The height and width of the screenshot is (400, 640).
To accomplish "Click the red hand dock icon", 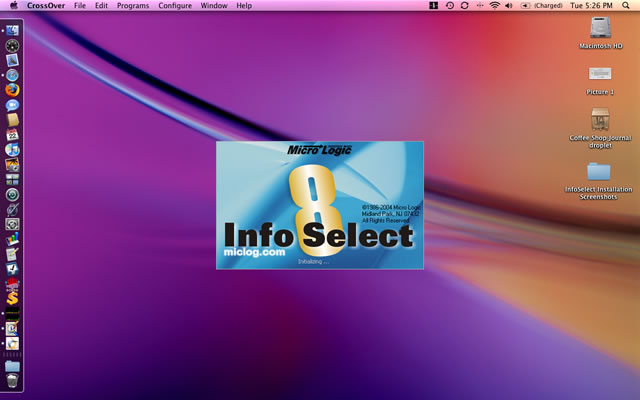I will (12, 283).
